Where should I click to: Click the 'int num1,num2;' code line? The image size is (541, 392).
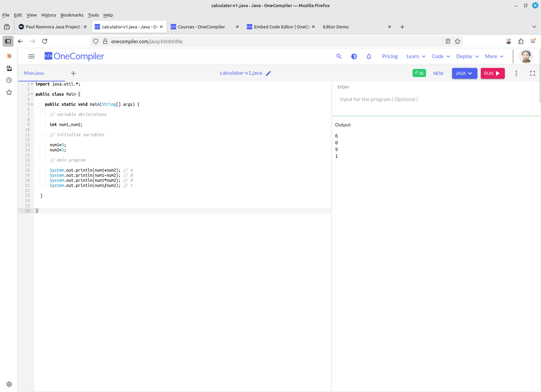(66, 125)
